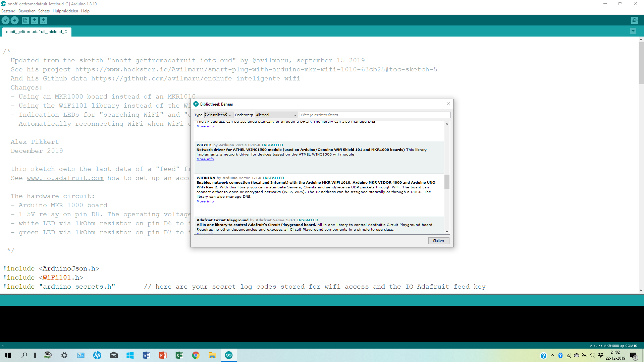
Task: Click the Dropbox tray icon
Action: tap(601, 355)
